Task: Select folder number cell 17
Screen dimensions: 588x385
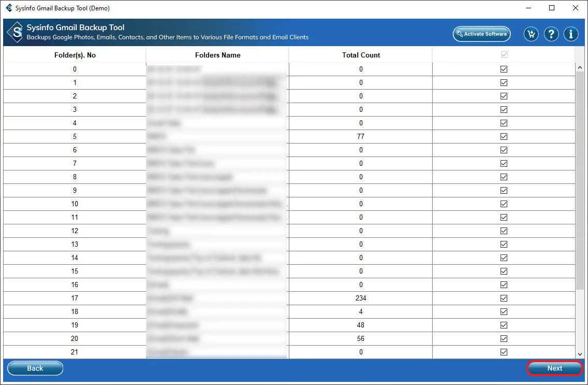Action: click(x=75, y=298)
